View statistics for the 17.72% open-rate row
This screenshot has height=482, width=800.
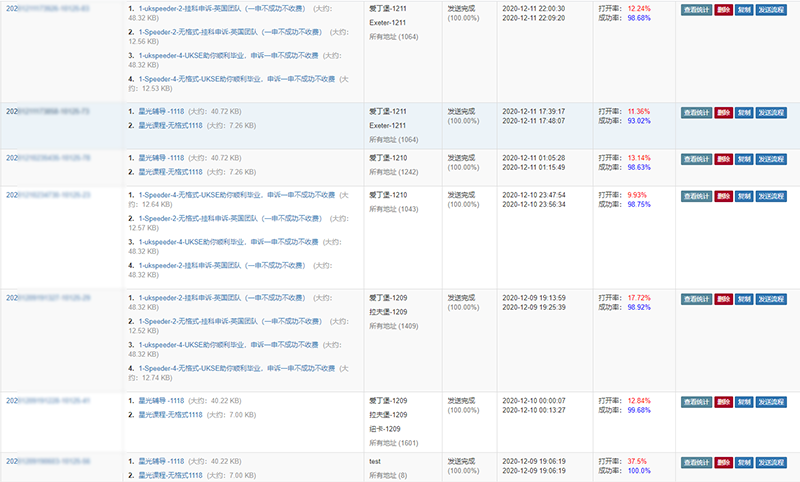coord(696,299)
